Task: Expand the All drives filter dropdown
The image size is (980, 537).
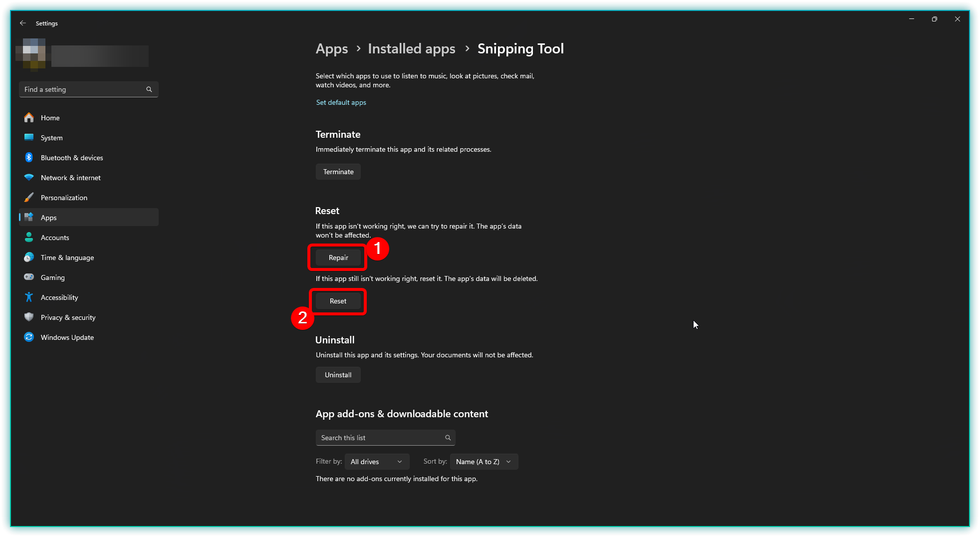Action: [x=377, y=462]
